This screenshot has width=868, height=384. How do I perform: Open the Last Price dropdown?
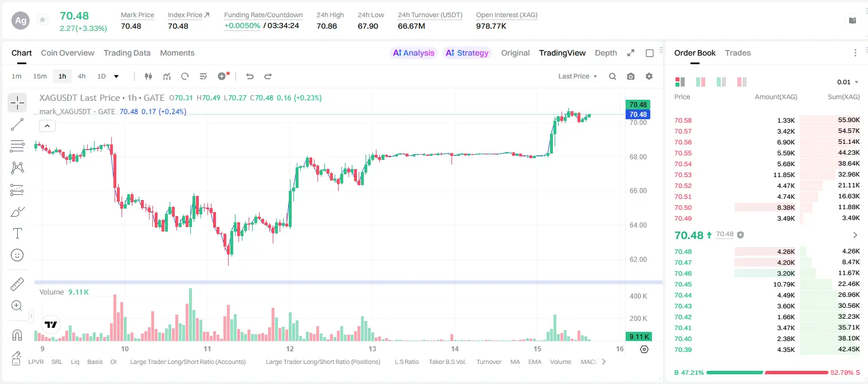(578, 76)
